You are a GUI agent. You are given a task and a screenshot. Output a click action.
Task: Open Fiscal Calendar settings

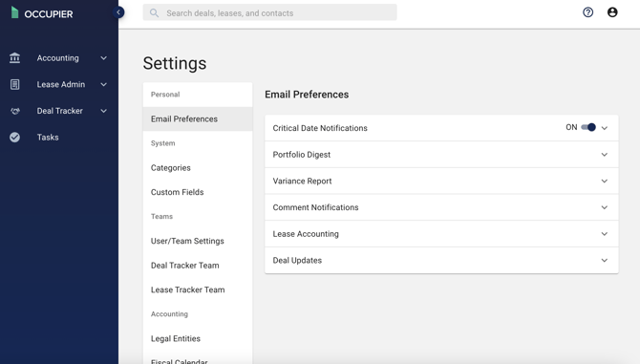pyautogui.click(x=198, y=361)
